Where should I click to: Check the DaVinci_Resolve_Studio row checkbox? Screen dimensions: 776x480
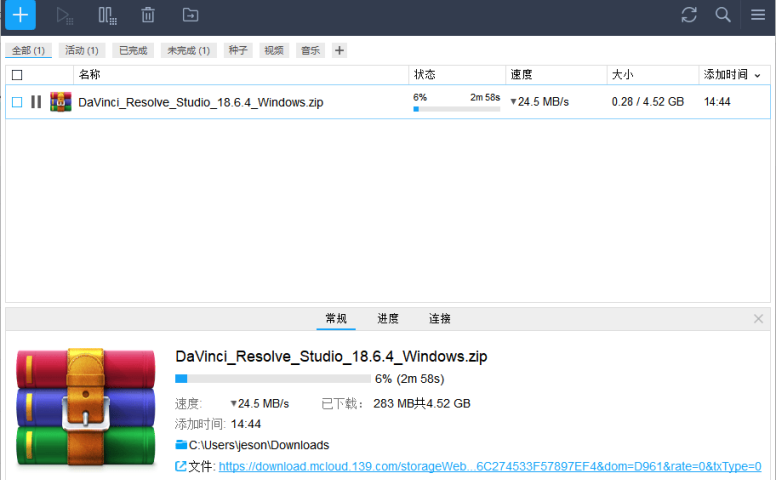[17, 102]
